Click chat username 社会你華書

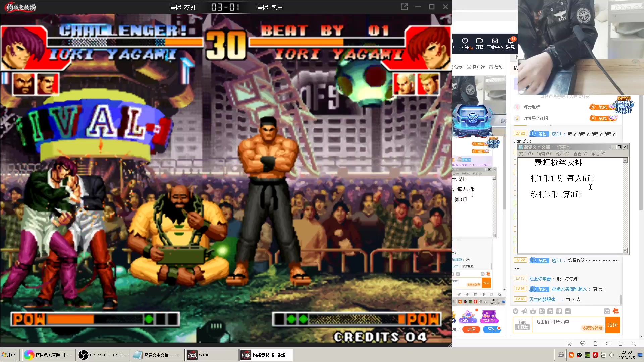(x=540, y=279)
